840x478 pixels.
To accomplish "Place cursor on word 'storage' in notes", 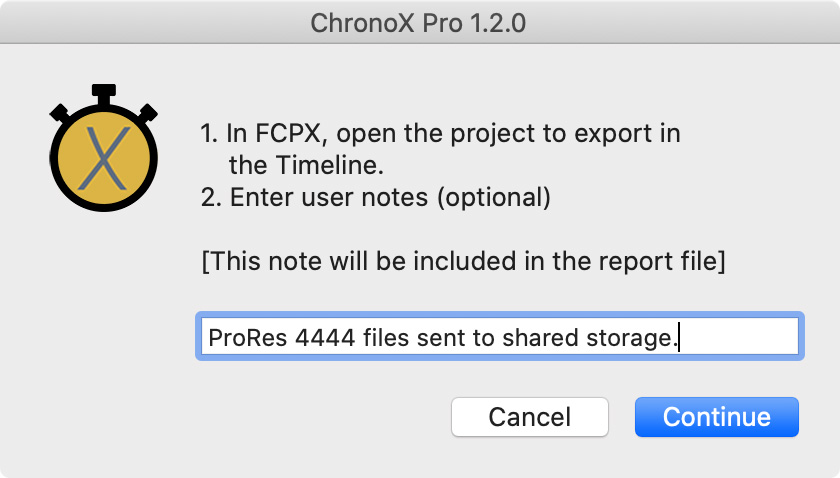I will 629,338.
